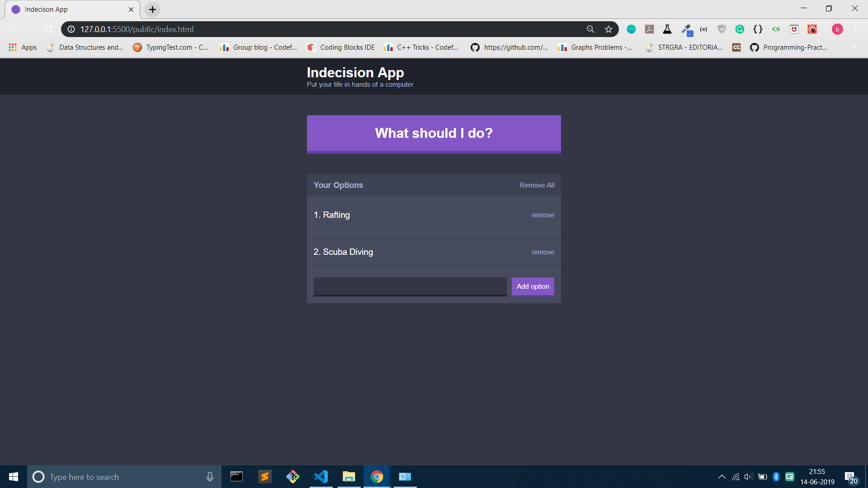Screen dimensions: 868x488
Task: Open Visual Studio Code from the taskbar
Action: (x=321, y=477)
